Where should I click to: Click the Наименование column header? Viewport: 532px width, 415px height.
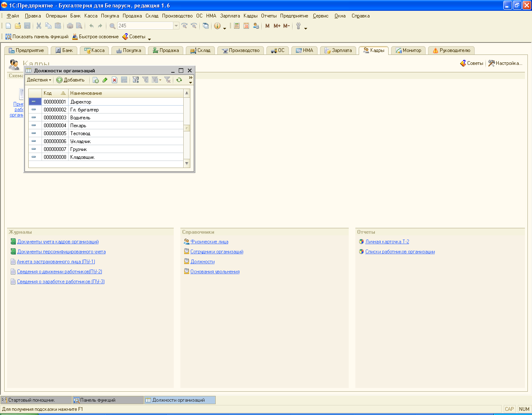126,93
